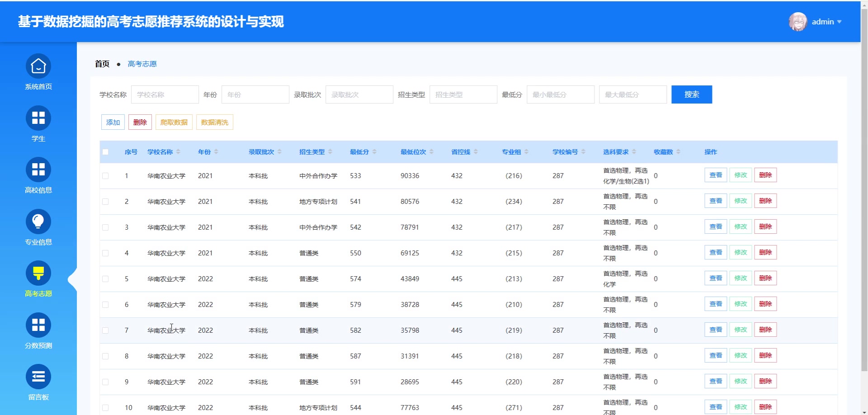Click the page title 基于数据挖掘的高考志愿推荐系统

coord(151,22)
